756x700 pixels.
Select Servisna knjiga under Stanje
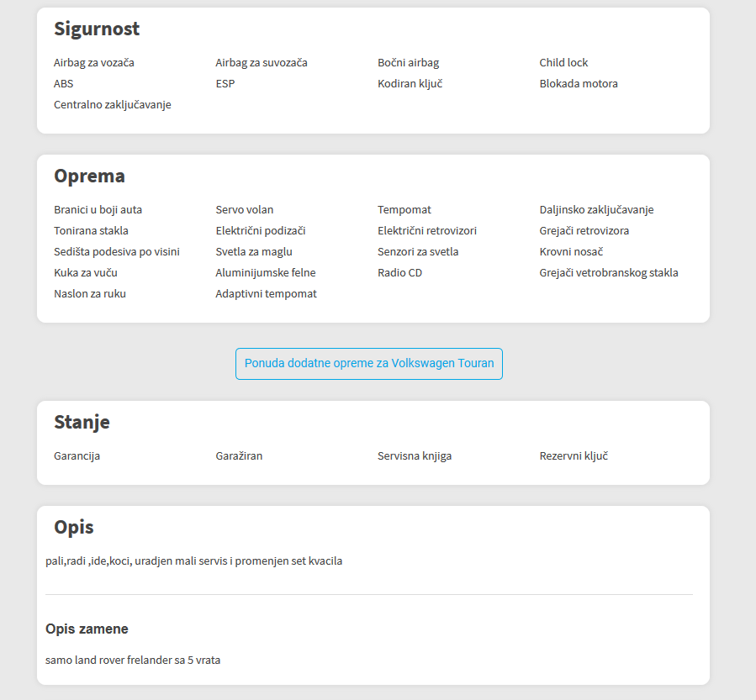(x=415, y=456)
